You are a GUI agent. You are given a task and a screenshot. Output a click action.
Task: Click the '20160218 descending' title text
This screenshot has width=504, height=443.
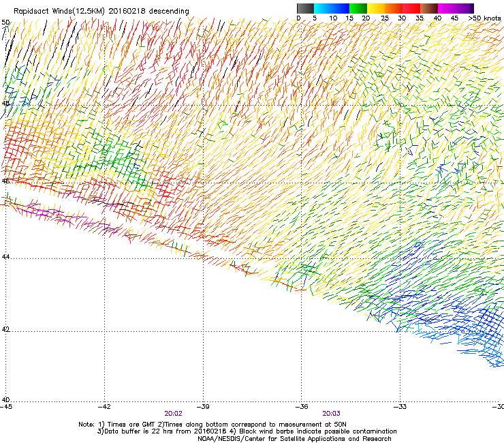point(149,12)
